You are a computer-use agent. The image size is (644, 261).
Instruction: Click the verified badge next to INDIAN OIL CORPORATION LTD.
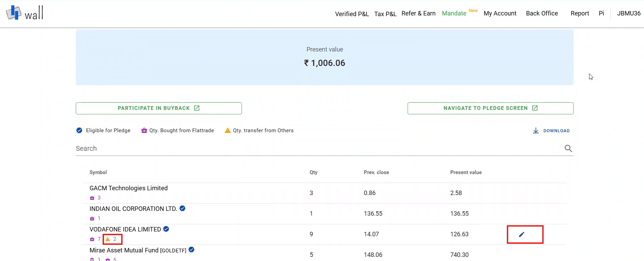tap(183, 208)
